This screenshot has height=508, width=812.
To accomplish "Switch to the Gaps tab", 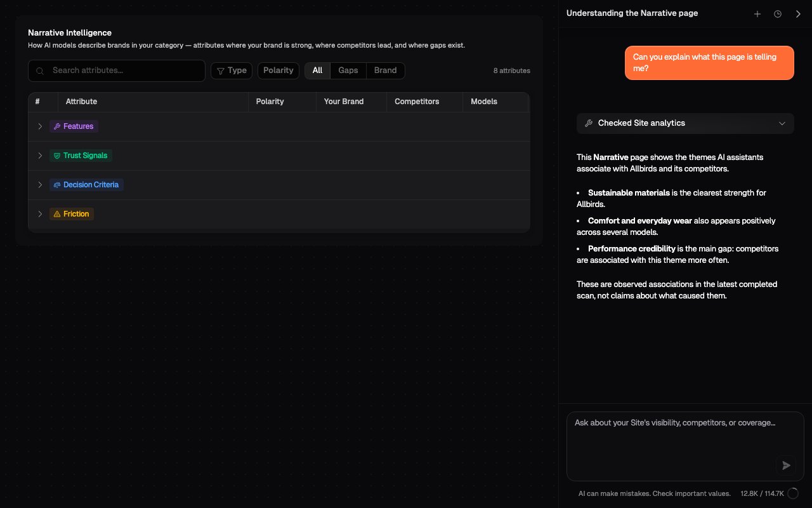I will (348, 70).
